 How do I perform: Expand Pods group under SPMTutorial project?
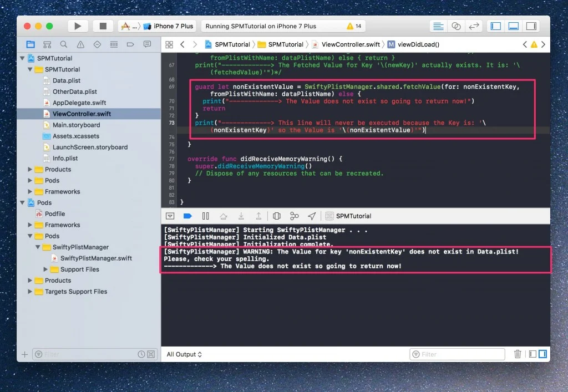coord(30,181)
